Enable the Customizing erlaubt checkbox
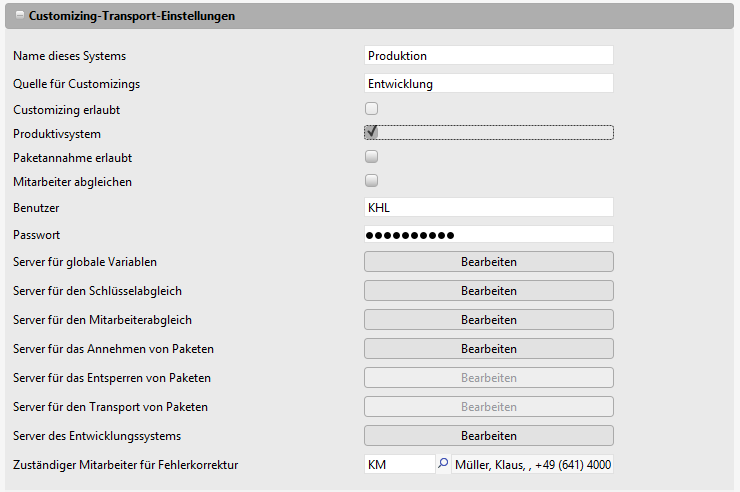 (x=371, y=108)
